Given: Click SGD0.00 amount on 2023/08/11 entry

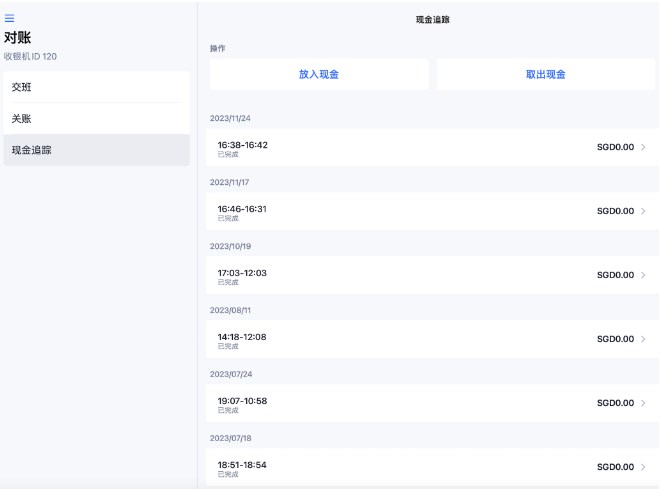Looking at the screenshot, I should (615, 339).
